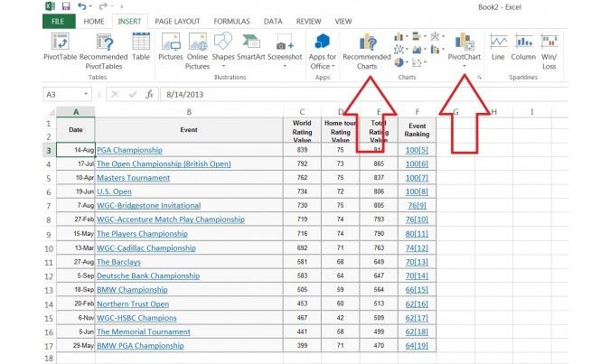
Task: Insert a pie chart
Action: pyautogui.click(x=399, y=62)
